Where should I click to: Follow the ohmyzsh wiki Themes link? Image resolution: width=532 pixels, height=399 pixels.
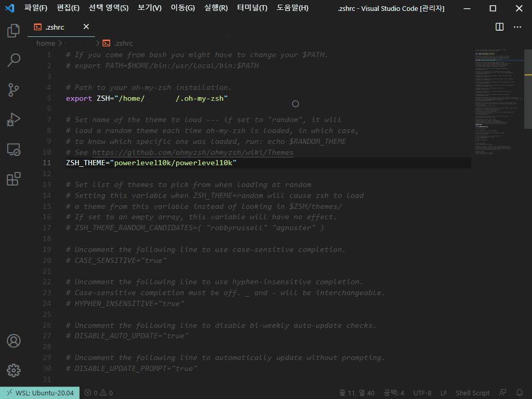193,152
